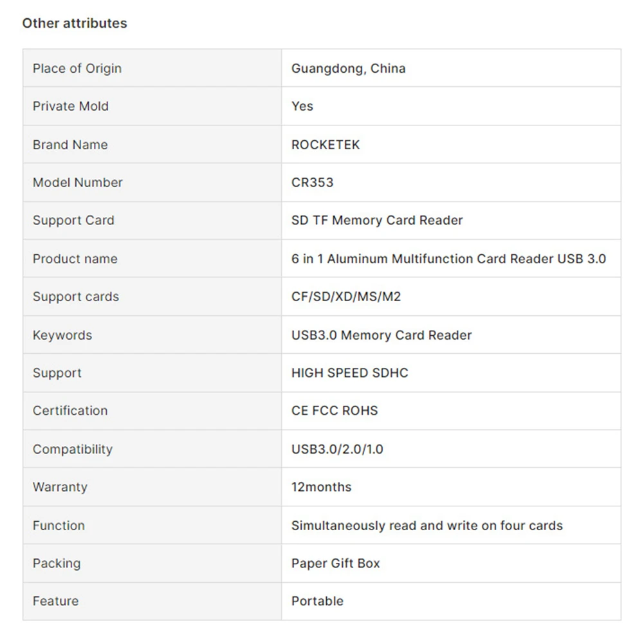Click the 'Private Mold' attribute label
Image resolution: width=644 pixels, height=644 pixels.
pos(71,106)
